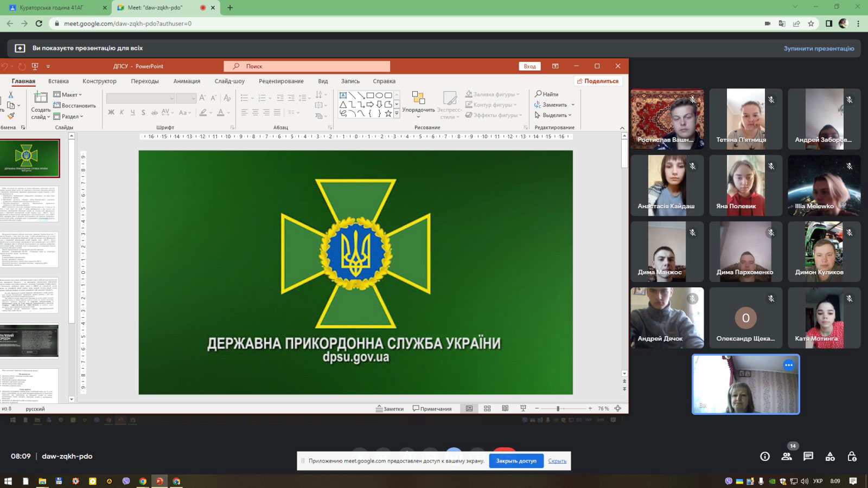Open the Заменить replace dropdown arrow
This screenshot has width=868, height=488.
pyautogui.click(x=573, y=105)
